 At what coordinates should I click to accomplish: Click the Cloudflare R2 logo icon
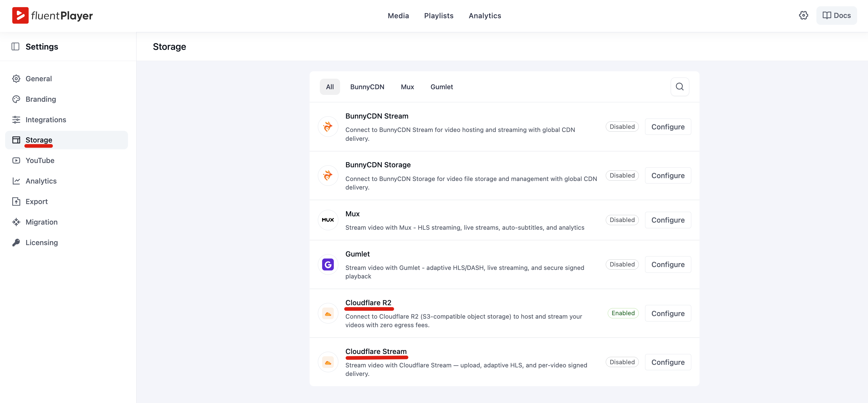tap(328, 314)
